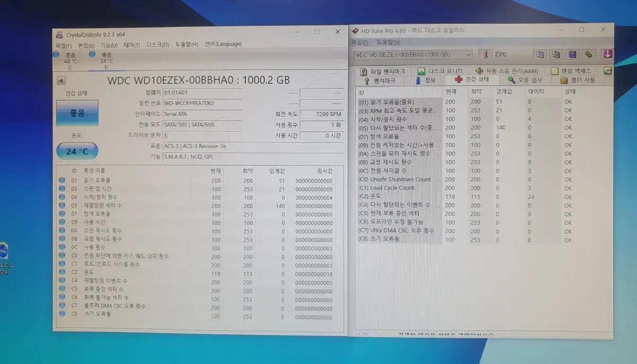Click the copy screenshot icon in HD Tune toolbar
This screenshot has width=637, height=364.
pyautogui.click(x=556, y=55)
